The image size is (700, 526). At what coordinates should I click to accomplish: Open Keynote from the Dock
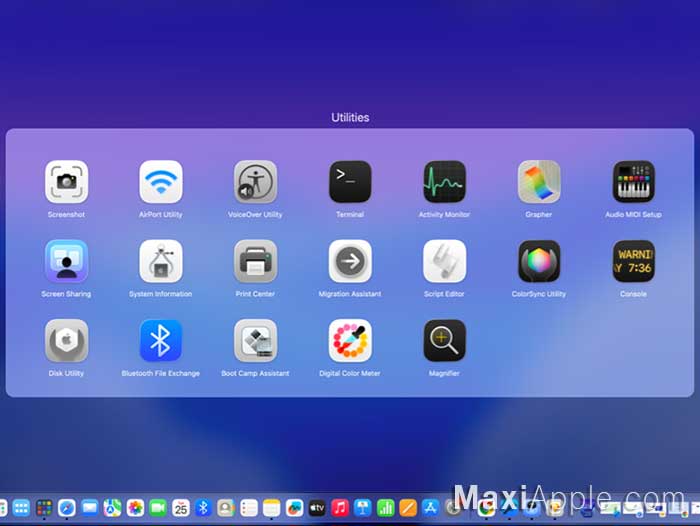pyautogui.click(x=362, y=508)
